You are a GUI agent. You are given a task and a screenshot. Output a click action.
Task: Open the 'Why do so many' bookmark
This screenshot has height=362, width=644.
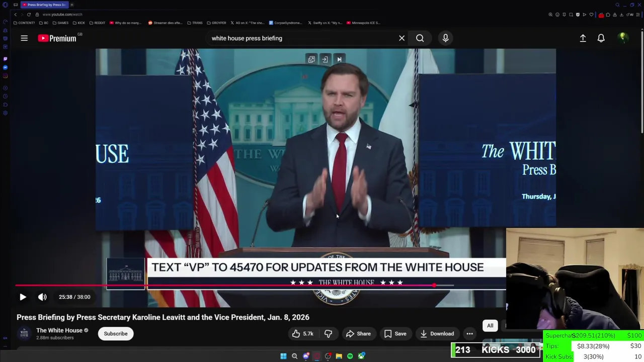pos(125,23)
